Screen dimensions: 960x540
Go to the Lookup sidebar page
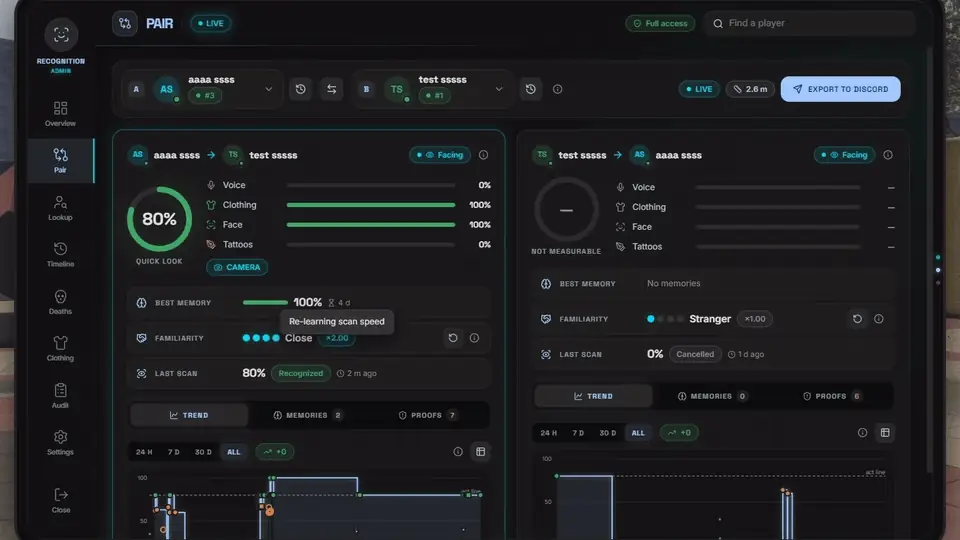(60, 208)
